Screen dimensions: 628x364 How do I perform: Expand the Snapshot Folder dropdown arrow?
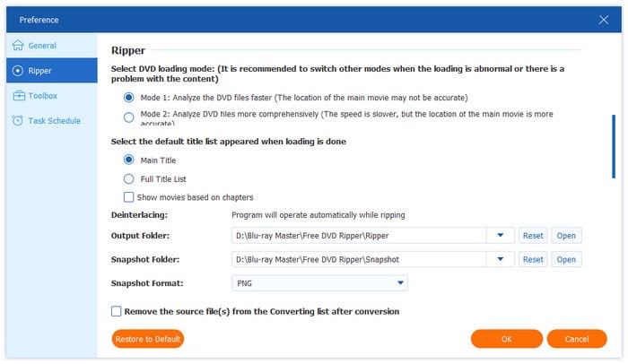(500, 259)
